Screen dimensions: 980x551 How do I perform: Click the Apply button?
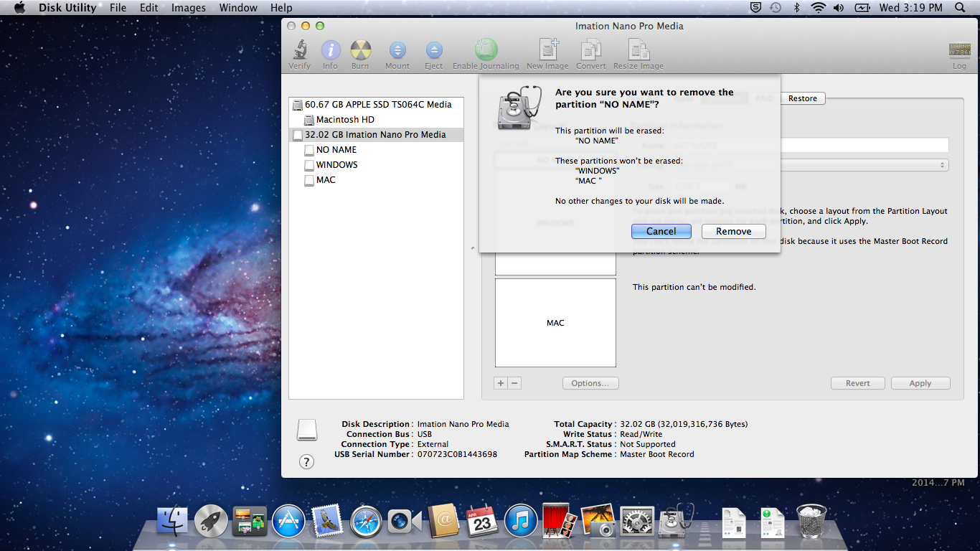click(920, 383)
